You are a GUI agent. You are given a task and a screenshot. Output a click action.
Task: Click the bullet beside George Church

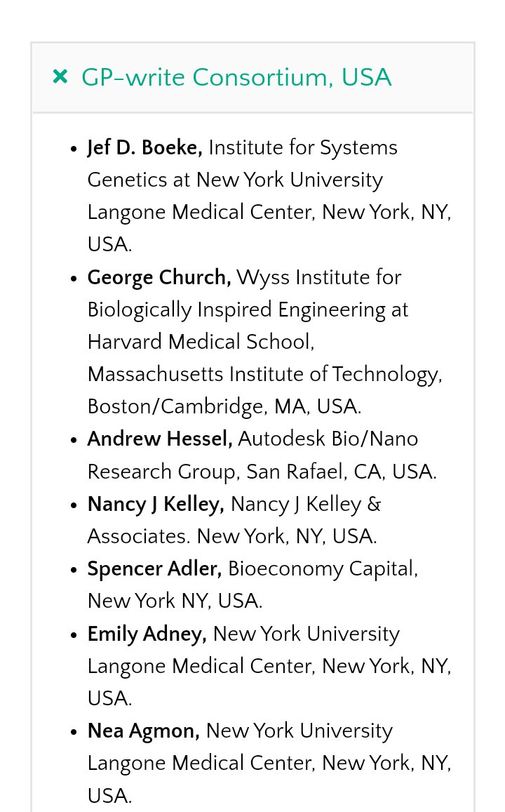pyautogui.click(x=74, y=279)
